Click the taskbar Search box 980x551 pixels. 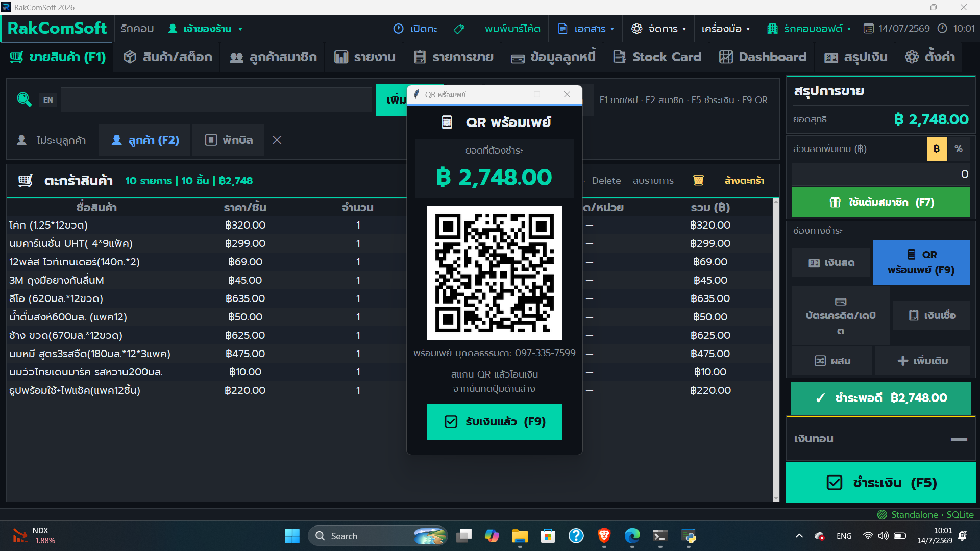click(378, 536)
